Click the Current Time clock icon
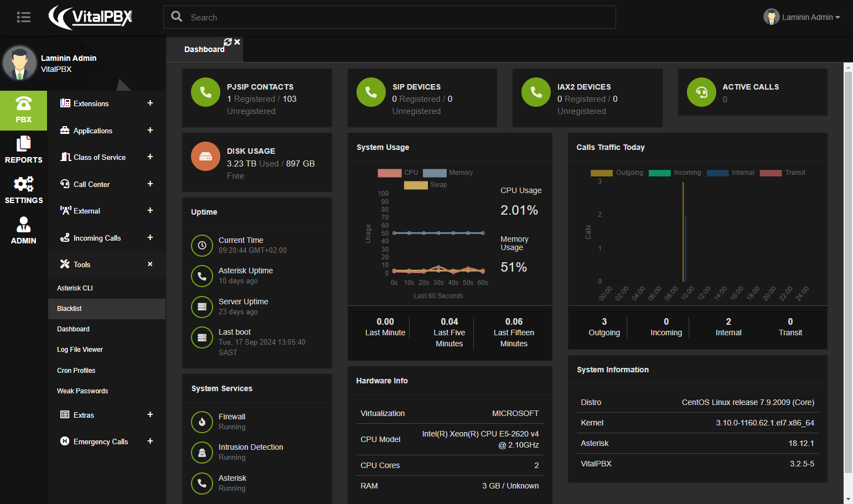The image size is (853, 504). 202,245
